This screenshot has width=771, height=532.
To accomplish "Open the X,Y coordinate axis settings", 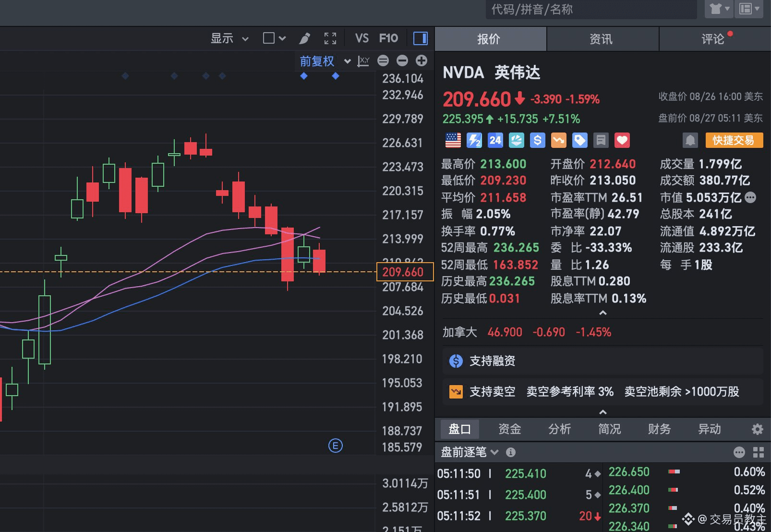I will (x=363, y=61).
